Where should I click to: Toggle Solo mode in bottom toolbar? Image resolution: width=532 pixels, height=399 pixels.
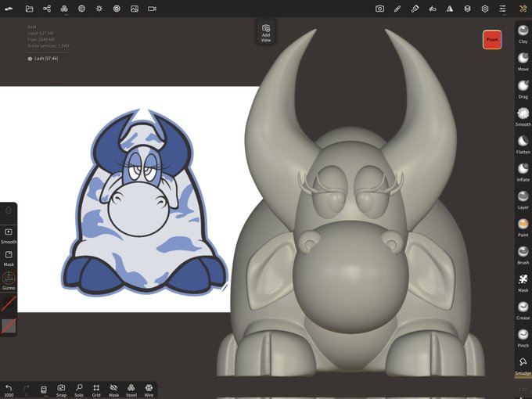[79, 390]
